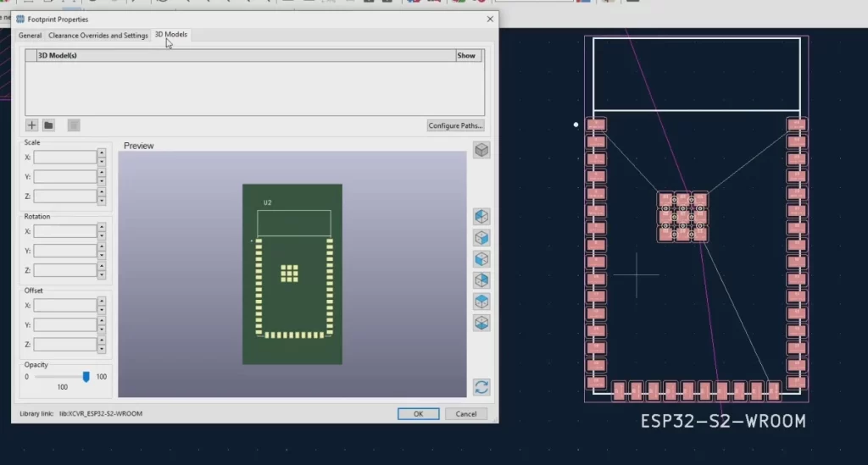
Task: Reload the 3D preview with refresh icon
Action: [481, 387]
